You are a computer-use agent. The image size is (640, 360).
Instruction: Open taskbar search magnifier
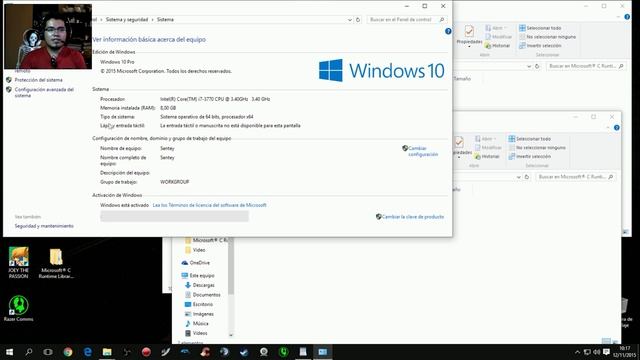pyautogui.click(x=29, y=352)
